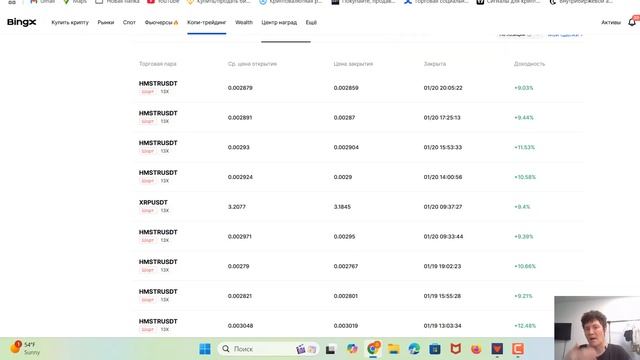Open the weather widget showing 54°F
The width and height of the screenshot is (640, 360).
tap(25, 348)
